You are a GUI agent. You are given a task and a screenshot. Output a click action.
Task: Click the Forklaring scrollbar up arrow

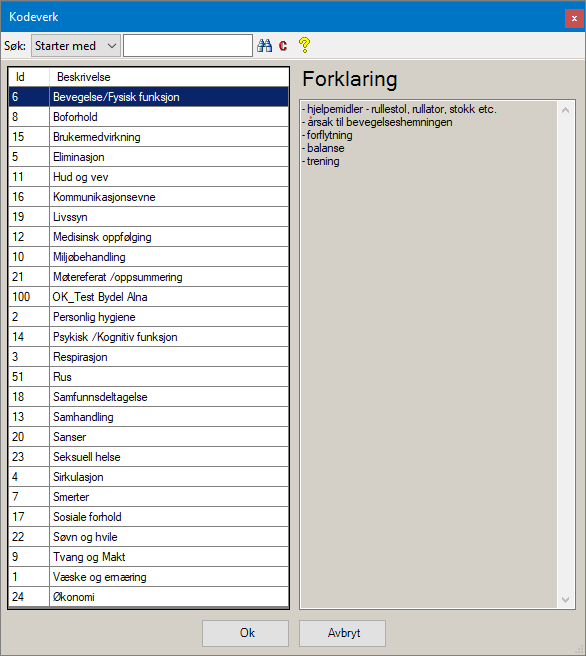click(x=566, y=110)
